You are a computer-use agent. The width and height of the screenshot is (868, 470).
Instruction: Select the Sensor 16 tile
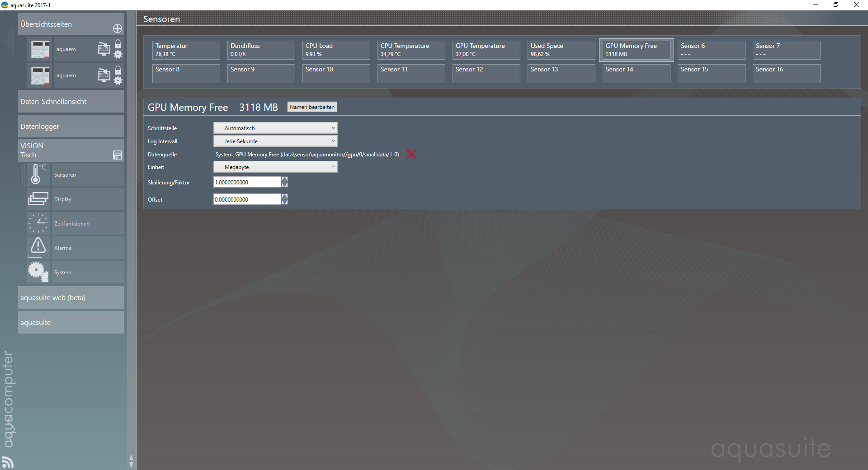786,73
